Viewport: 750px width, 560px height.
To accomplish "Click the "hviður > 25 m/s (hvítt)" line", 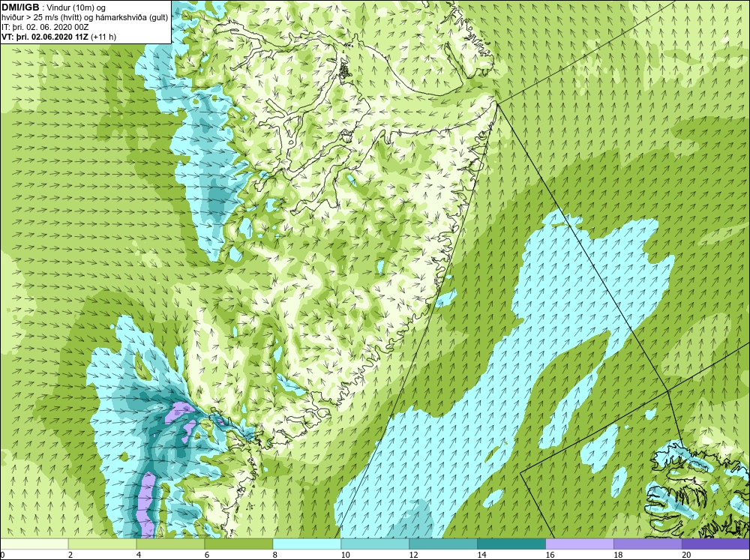I will 41,17.
